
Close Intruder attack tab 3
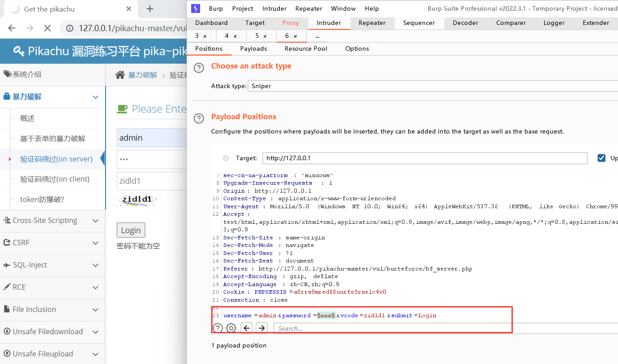(x=205, y=36)
